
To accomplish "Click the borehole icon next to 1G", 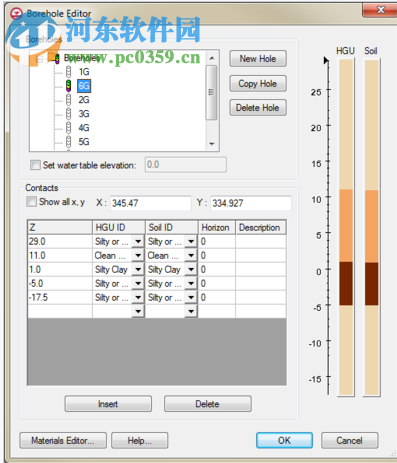I will [69, 72].
